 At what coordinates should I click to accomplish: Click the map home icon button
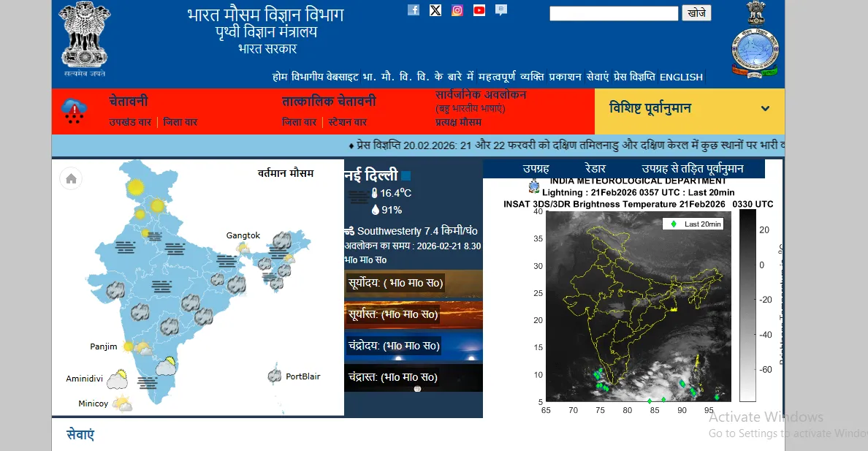(71, 178)
